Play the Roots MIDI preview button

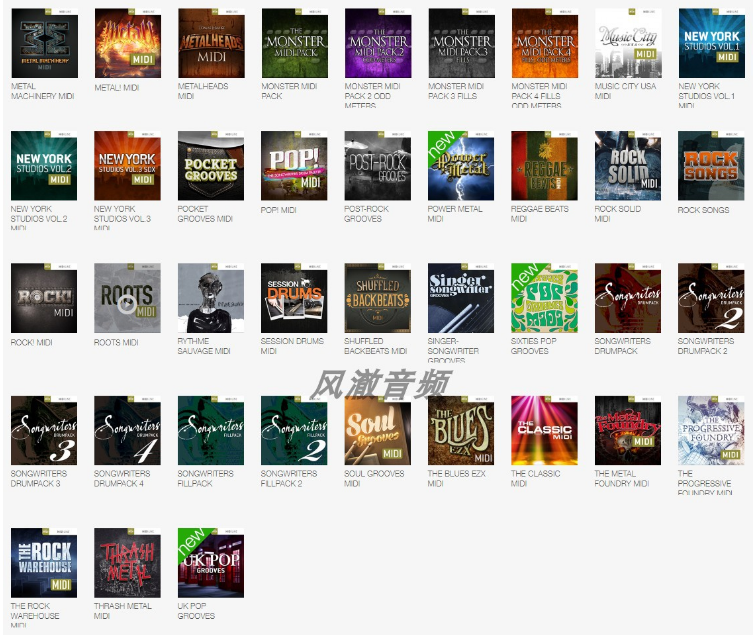click(127, 304)
